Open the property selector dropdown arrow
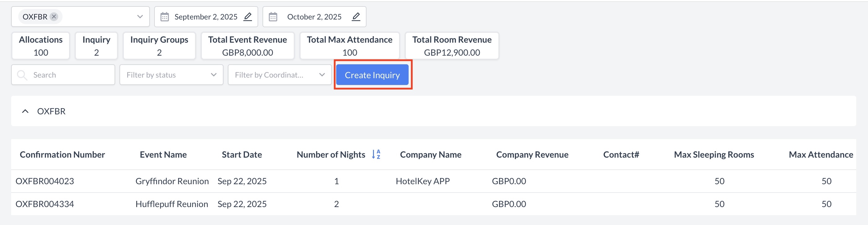868x225 pixels. click(140, 16)
